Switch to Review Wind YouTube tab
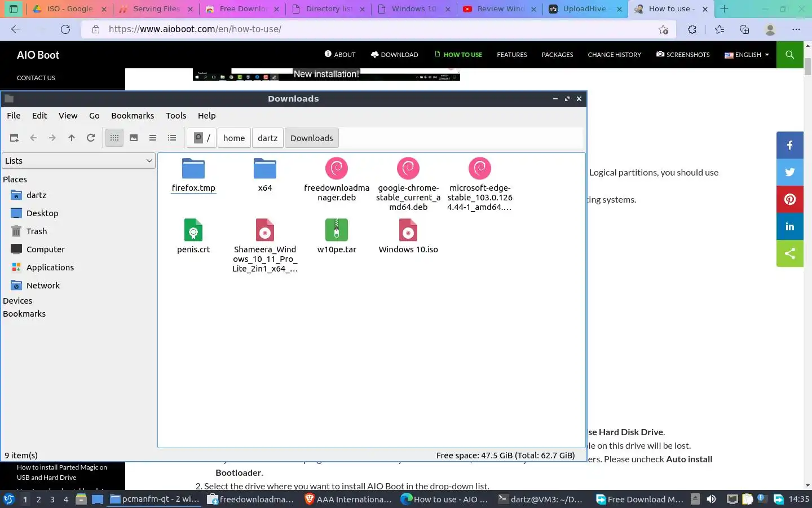 tap(500, 9)
